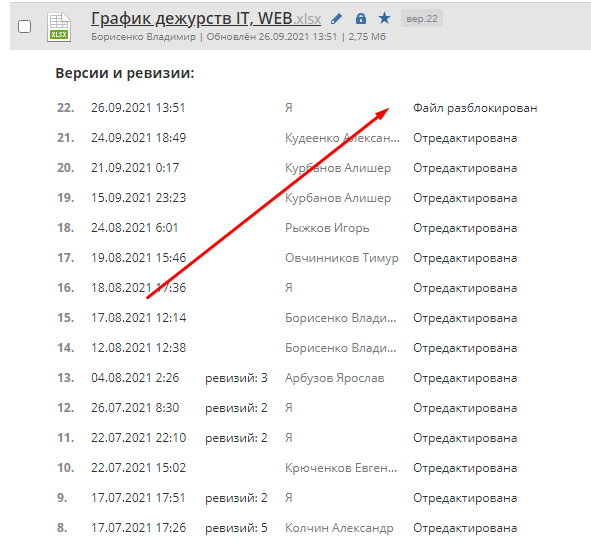Select version 19 dated 15.09.2021 23:23

pos(138,198)
